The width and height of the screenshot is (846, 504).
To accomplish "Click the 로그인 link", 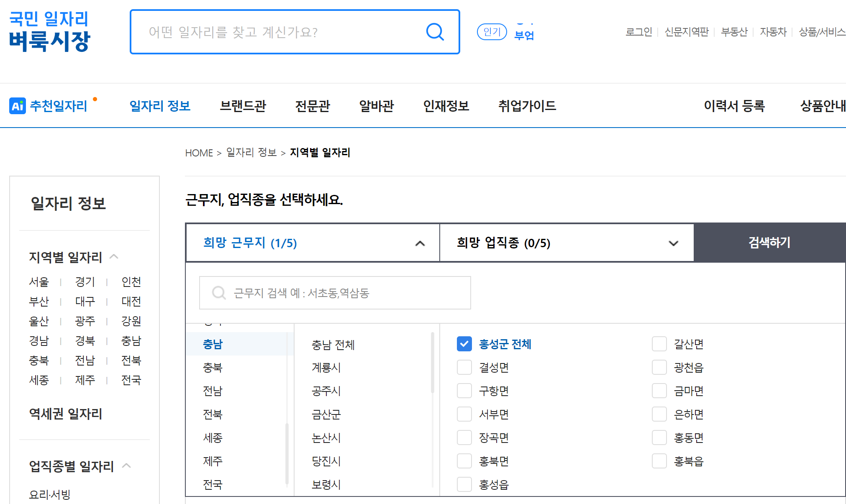I will (x=639, y=32).
